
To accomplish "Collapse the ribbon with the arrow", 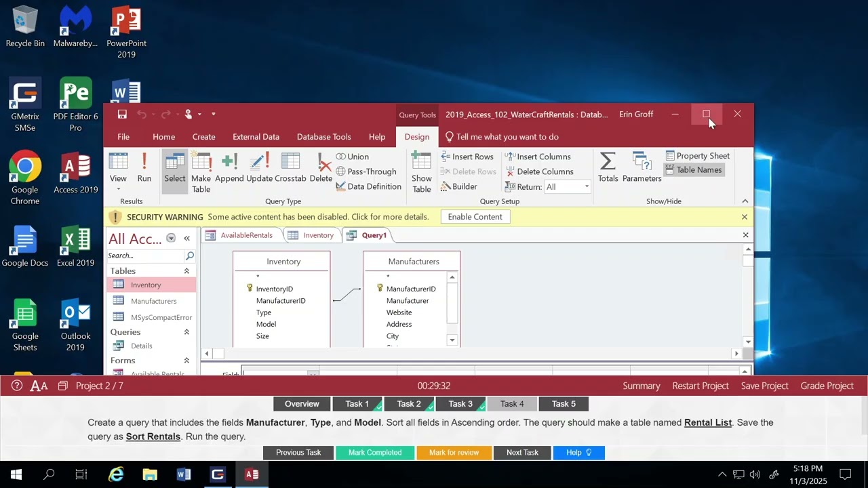I will 745,201.
